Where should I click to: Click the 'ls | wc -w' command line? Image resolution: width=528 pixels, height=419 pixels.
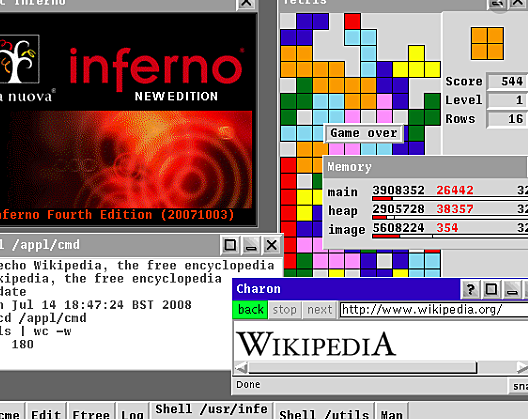(x=35, y=331)
